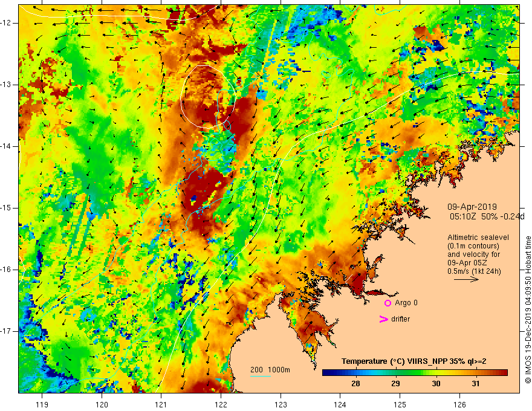Click the '(0.1m contours)' text

coord(473,246)
